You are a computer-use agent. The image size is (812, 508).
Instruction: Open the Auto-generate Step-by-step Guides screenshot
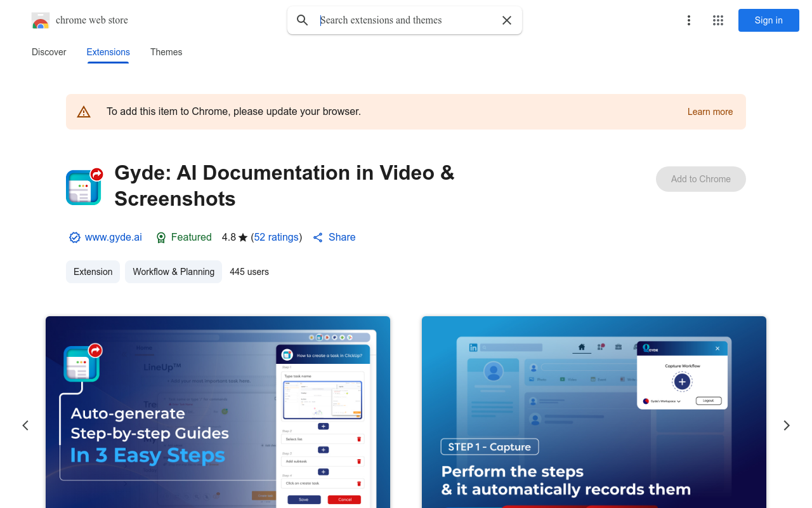(x=218, y=412)
